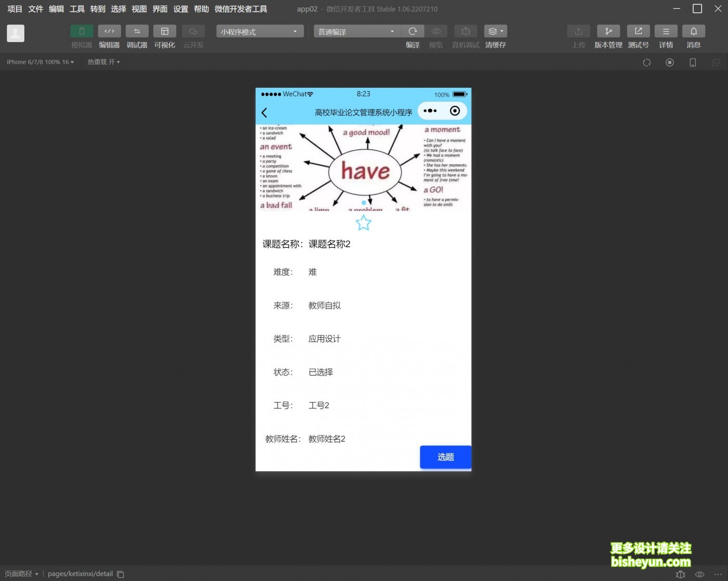Click the eye icon in status bar

pyautogui.click(x=700, y=574)
